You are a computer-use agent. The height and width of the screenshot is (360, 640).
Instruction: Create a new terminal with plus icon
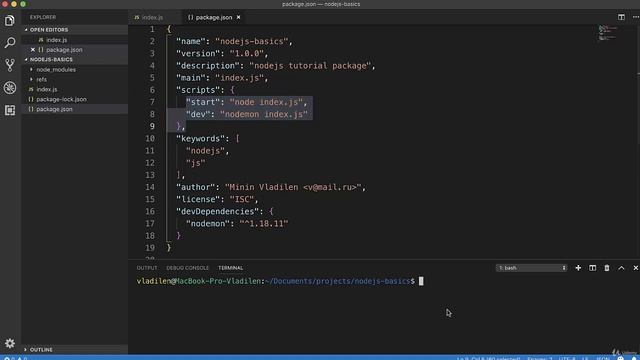[x=578, y=268]
